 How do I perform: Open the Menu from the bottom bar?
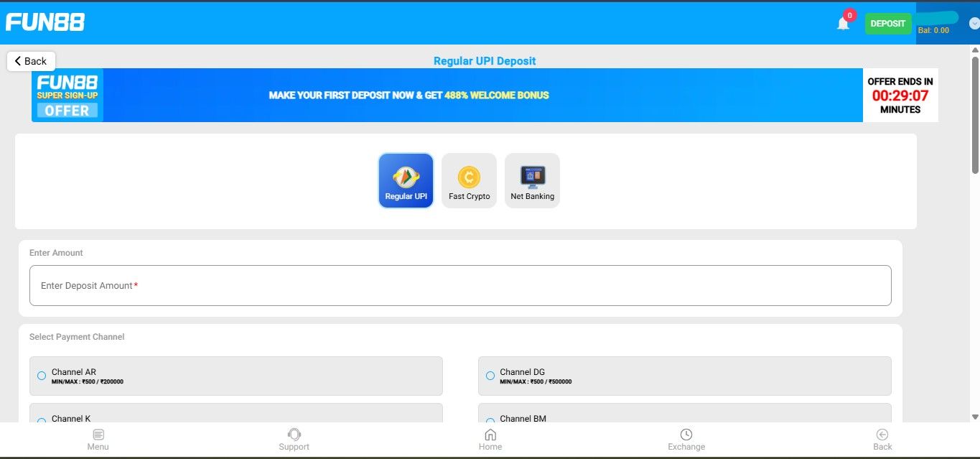(x=98, y=439)
